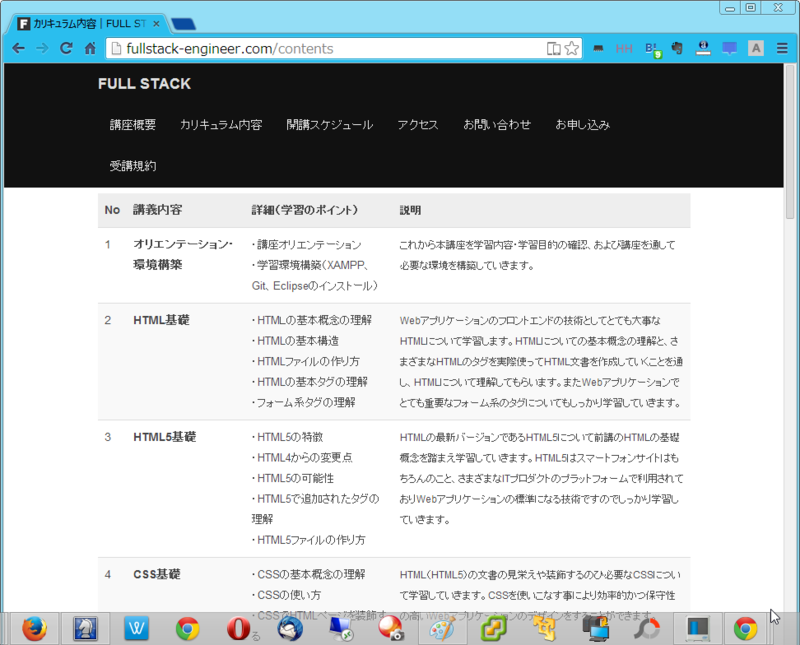Open the Chrome hamburger menu
The width and height of the screenshot is (800, 645).
(783, 47)
